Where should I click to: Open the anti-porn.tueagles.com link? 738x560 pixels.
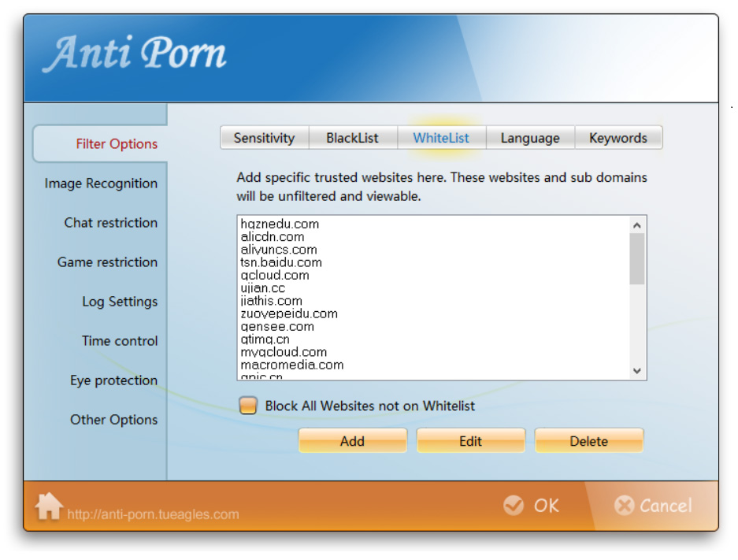[x=153, y=515]
